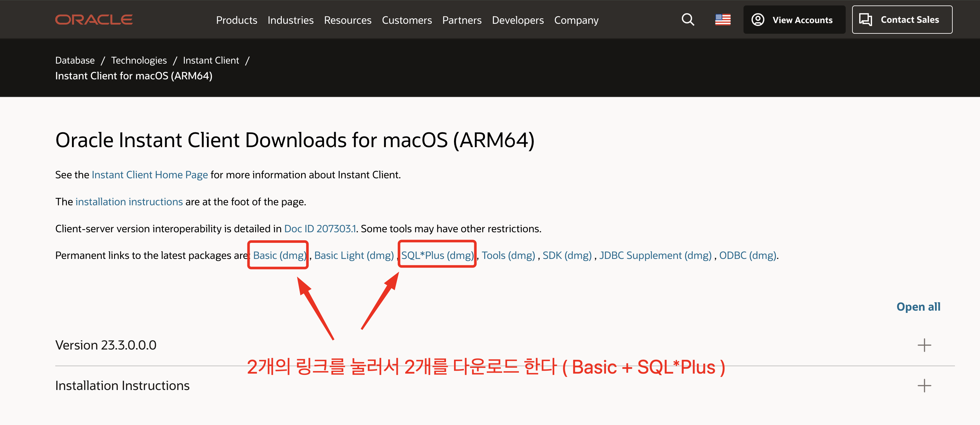Open the Industries menu

pos(290,20)
